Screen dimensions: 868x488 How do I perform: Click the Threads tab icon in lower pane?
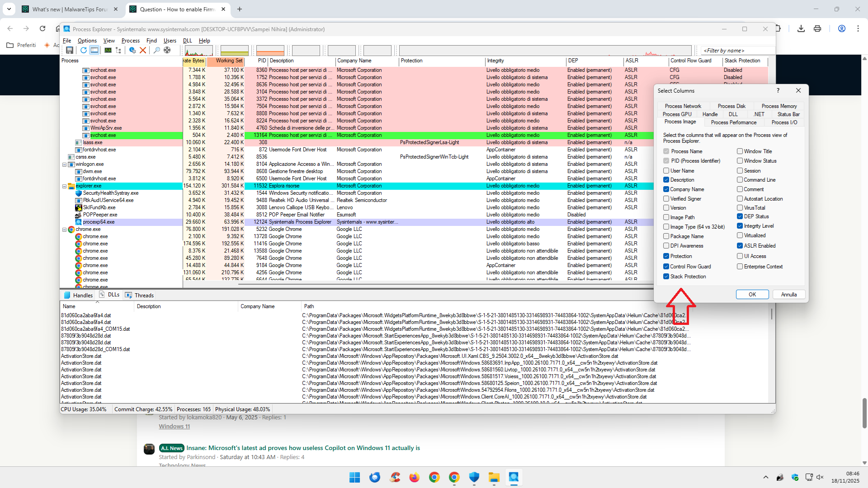click(x=128, y=295)
